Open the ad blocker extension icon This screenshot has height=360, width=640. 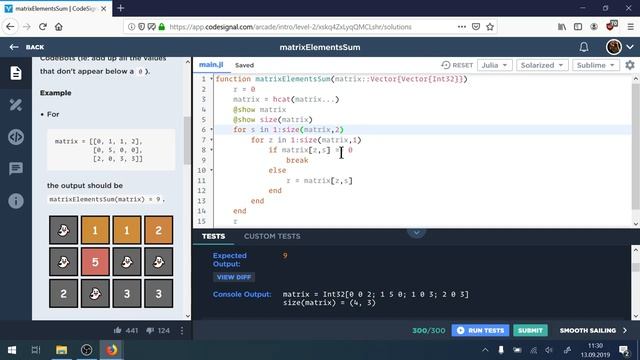pyautogui.click(x=611, y=26)
